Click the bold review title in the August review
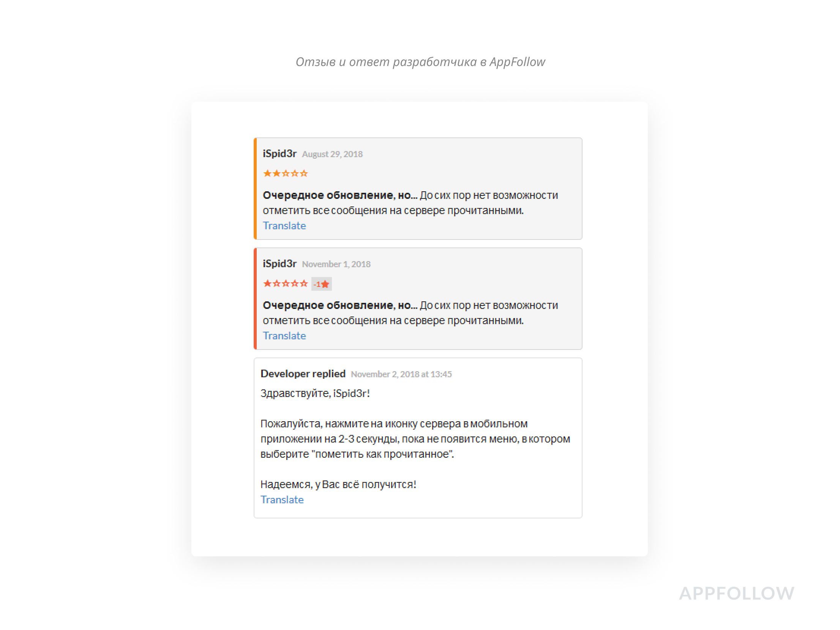Viewport: 840px width, 630px height. pos(340,195)
